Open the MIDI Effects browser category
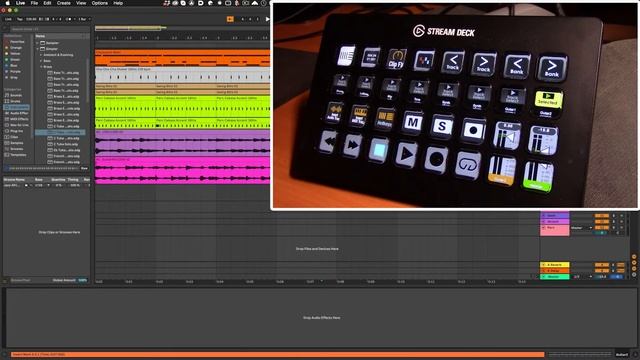Image resolution: width=640 pixels, height=360 pixels. 19,119
